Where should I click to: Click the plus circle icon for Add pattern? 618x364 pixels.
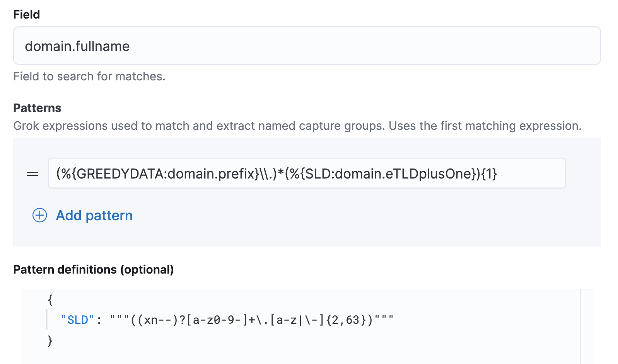coord(39,215)
